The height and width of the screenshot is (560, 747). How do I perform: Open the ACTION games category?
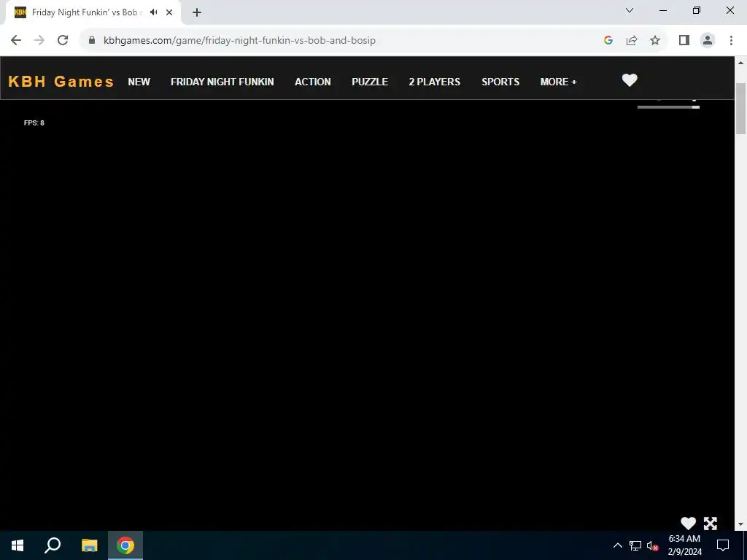312,82
